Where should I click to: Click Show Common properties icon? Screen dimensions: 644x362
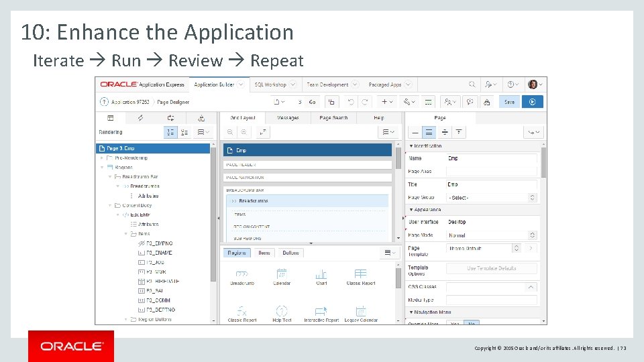tap(415, 132)
